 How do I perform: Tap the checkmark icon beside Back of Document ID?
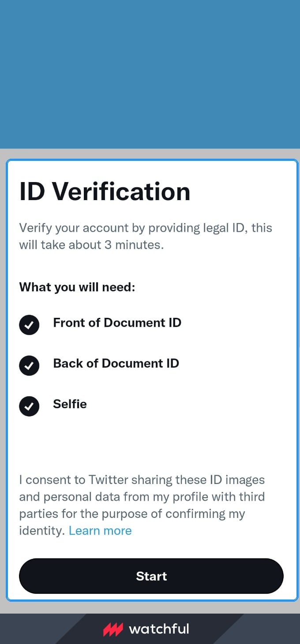pyautogui.click(x=29, y=366)
